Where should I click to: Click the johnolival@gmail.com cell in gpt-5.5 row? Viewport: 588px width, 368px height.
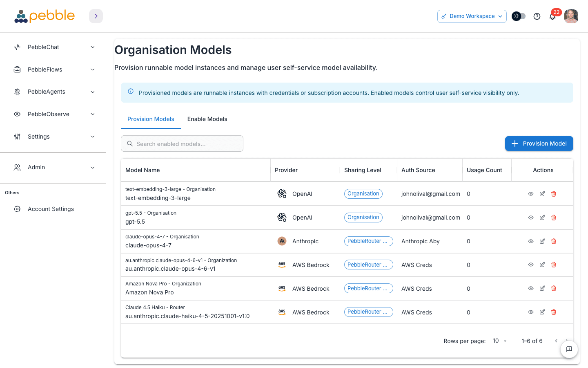(431, 218)
